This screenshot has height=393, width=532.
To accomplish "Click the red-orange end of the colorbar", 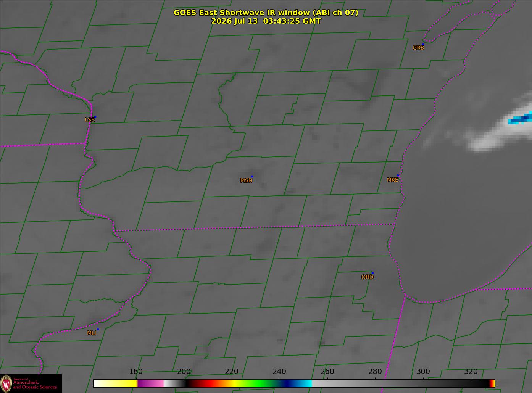I will [492, 383].
